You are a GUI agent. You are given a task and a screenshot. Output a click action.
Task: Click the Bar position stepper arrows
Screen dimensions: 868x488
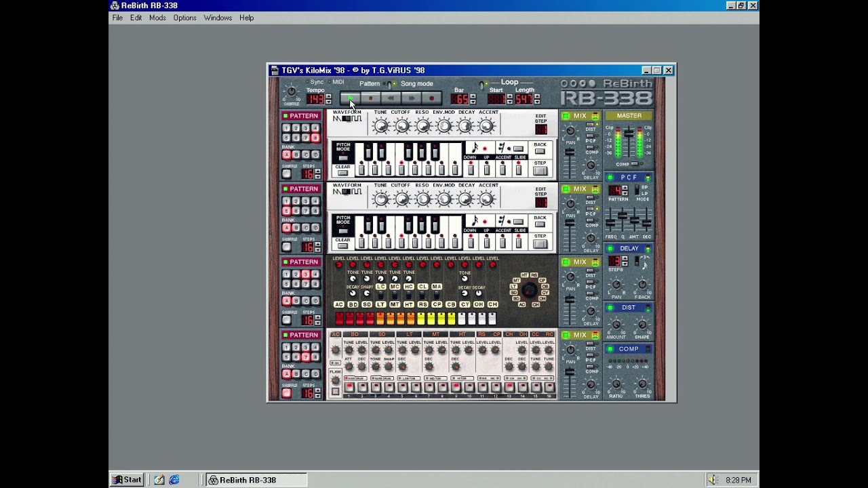[x=473, y=100]
